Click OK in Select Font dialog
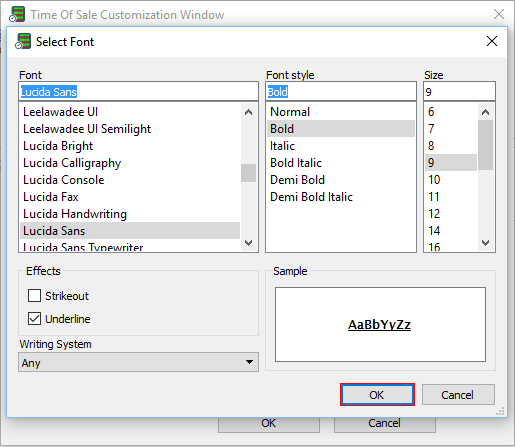Screen dimensions: 515x447 [x=377, y=395]
